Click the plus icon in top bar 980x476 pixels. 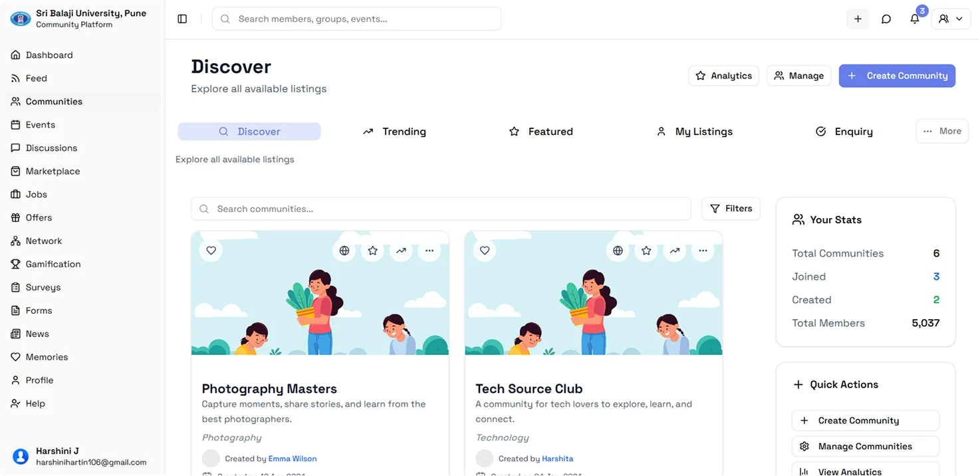point(858,19)
